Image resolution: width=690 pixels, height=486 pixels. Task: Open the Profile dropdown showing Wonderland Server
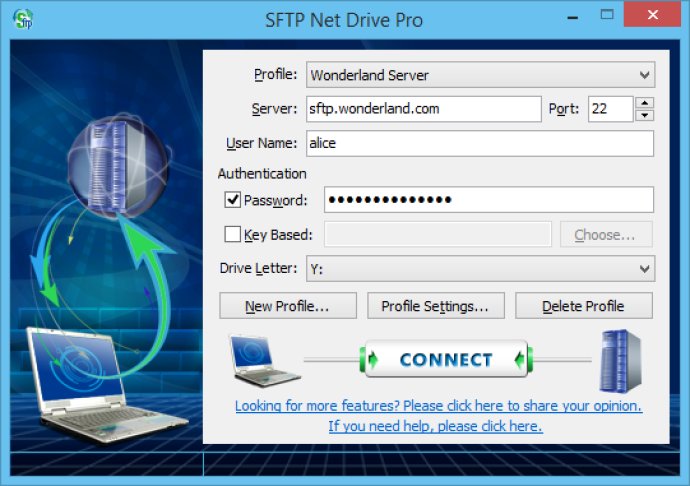[x=481, y=75]
